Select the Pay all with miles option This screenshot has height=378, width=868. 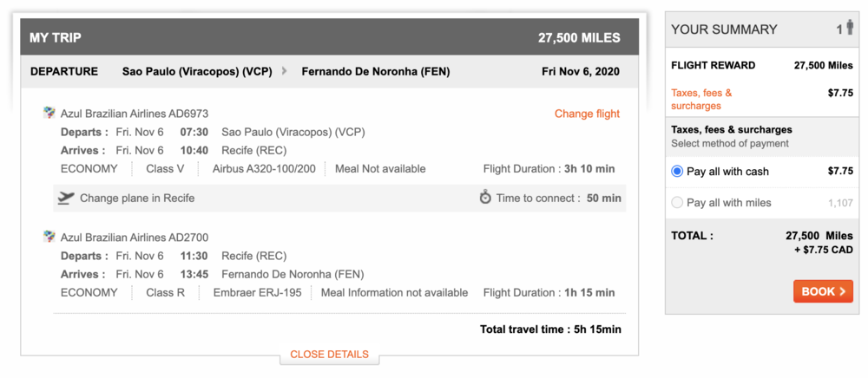click(x=678, y=203)
